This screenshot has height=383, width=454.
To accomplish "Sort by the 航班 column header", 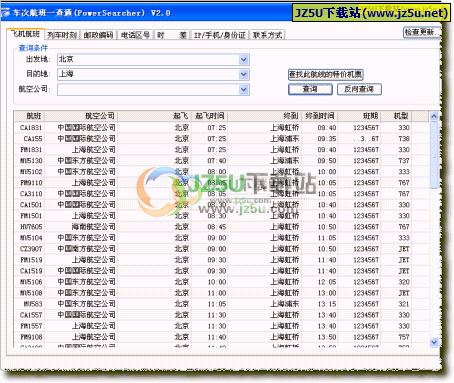I will point(29,116).
